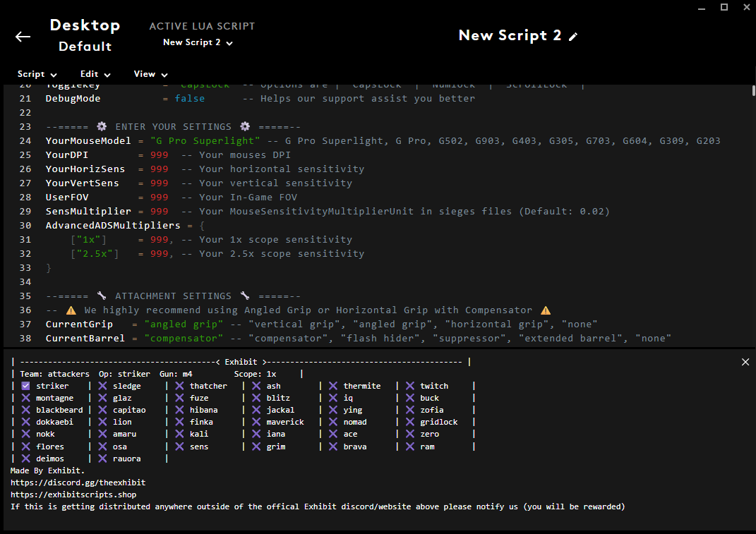
Task: Expand the View menu
Action: point(150,74)
